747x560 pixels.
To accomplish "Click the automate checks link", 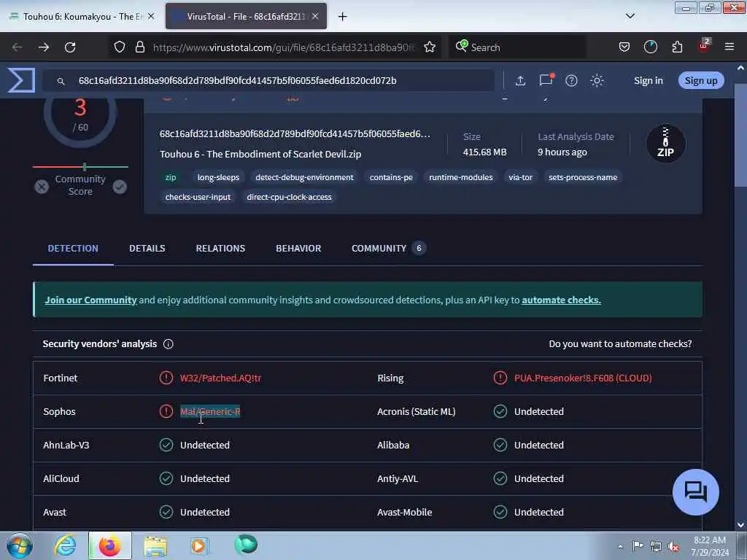I will (561, 300).
